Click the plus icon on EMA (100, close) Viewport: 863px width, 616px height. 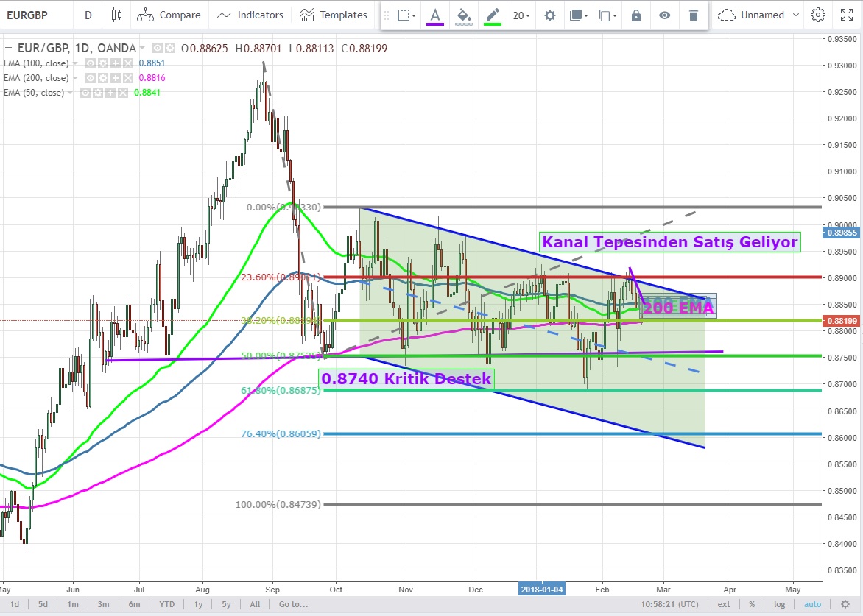click(x=116, y=63)
